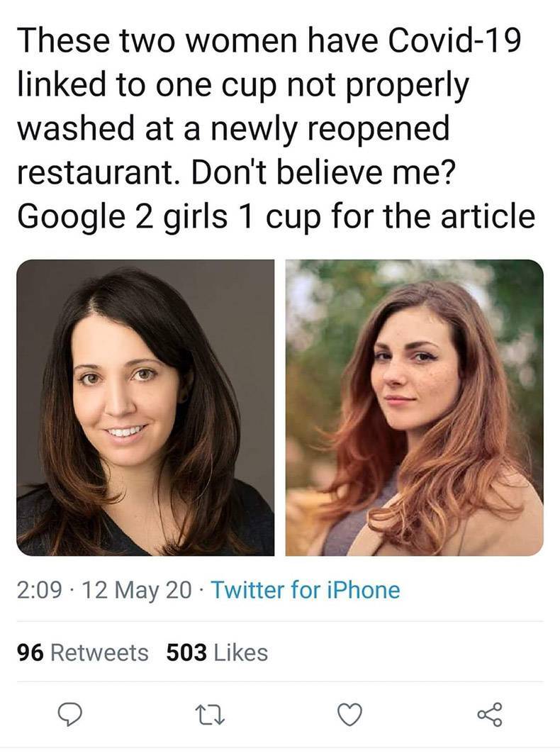Open the left photo with gray background
Viewport: 560px width, 753px height.
(x=145, y=407)
